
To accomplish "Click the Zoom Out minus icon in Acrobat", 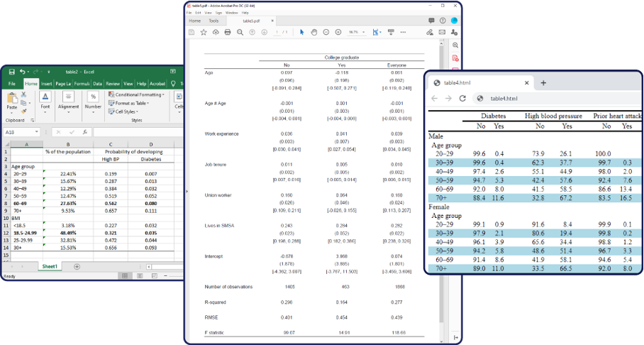I will (326, 32).
